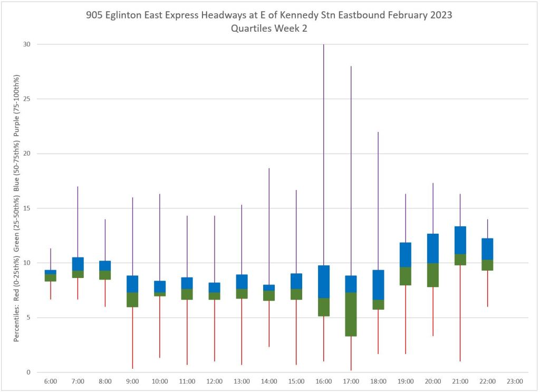Select the blue box segment at 16:00

click(x=323, y=282)
